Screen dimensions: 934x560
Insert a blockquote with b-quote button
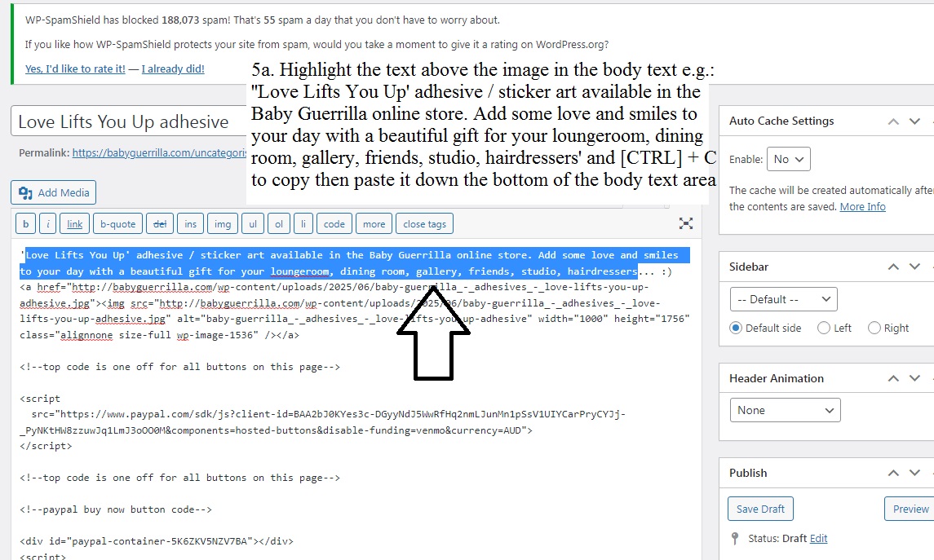(x=118, y=224)
